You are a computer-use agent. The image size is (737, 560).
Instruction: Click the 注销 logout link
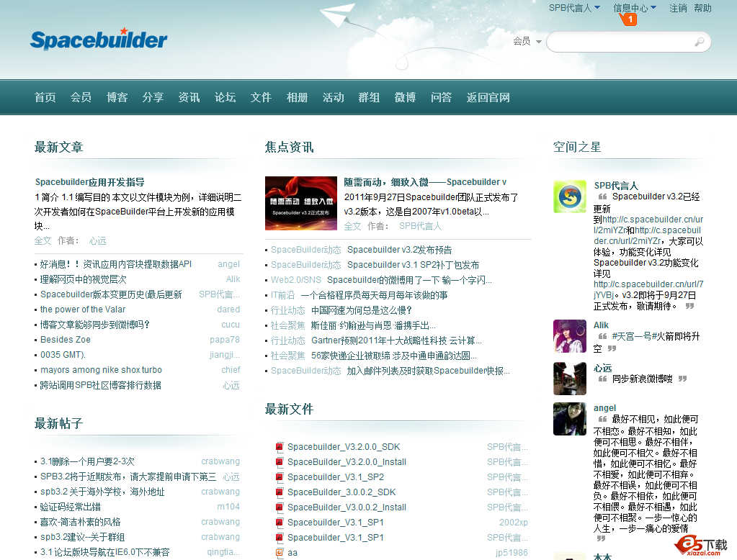coord(678,8)
